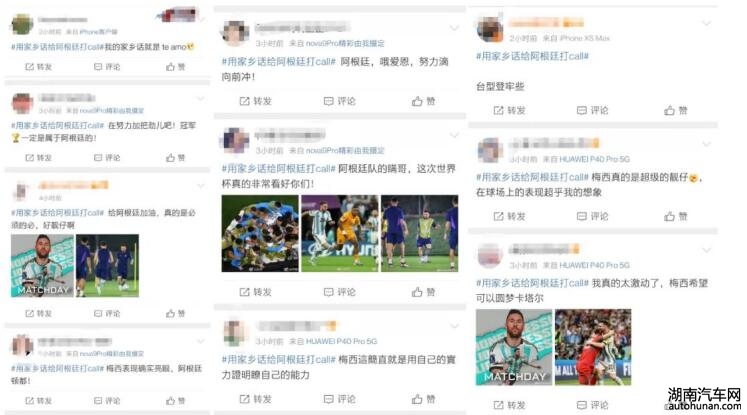Like the '冠军一定是属于阿根廷的' post
The image size is (747, 415).
[175, 158]
